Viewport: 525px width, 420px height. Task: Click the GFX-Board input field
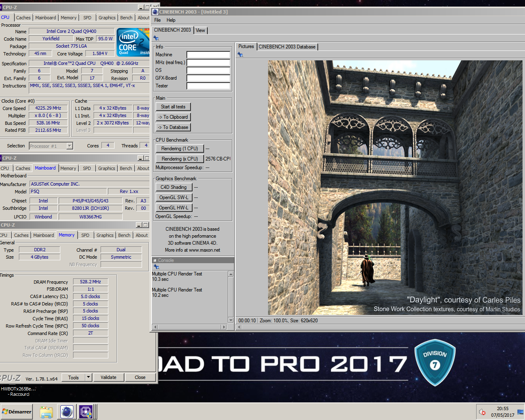tap(209, 78)
